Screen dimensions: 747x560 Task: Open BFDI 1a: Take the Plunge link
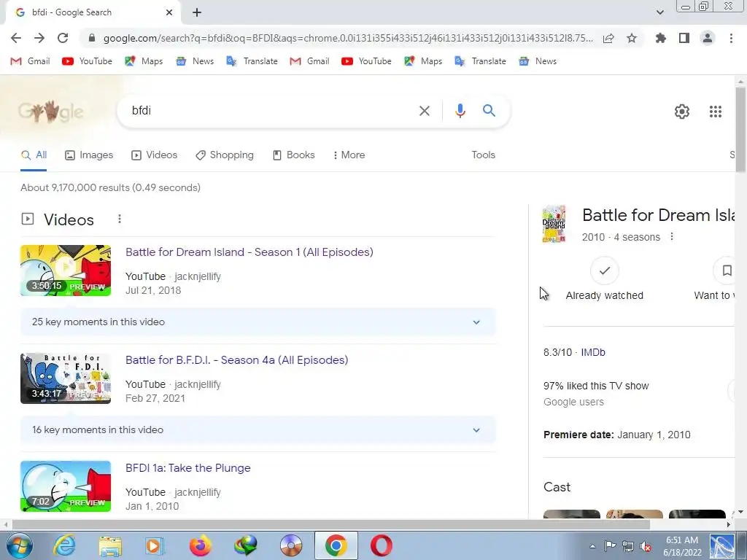click(x=187, y=468)
